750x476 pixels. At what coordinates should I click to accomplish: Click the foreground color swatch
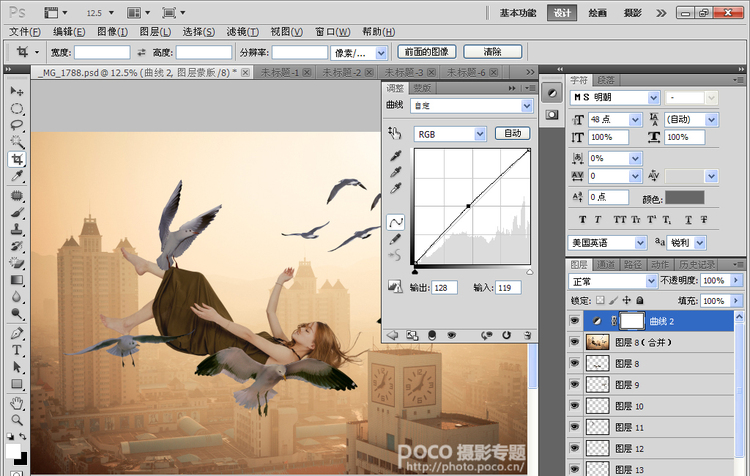pos(13,450)
